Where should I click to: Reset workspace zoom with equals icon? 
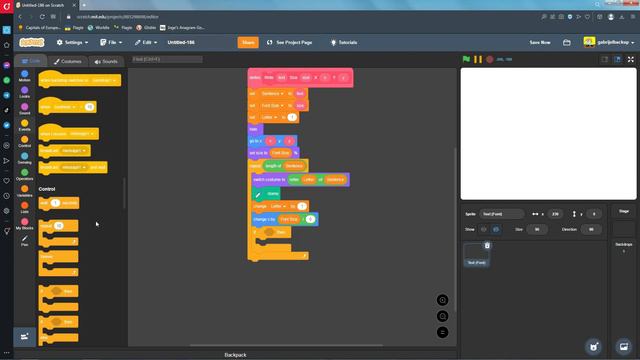tap(442, 332)
